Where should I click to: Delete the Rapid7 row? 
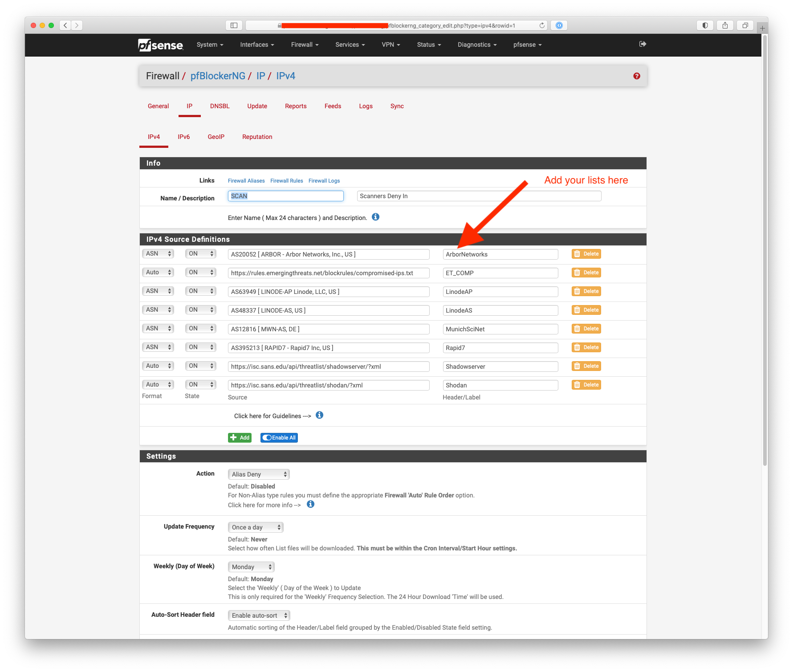click(586, 347)
